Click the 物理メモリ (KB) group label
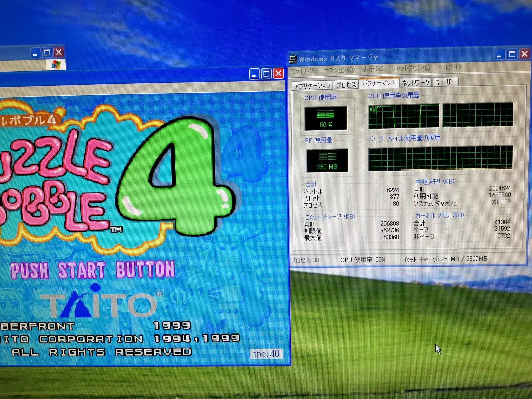 point(435,181)
